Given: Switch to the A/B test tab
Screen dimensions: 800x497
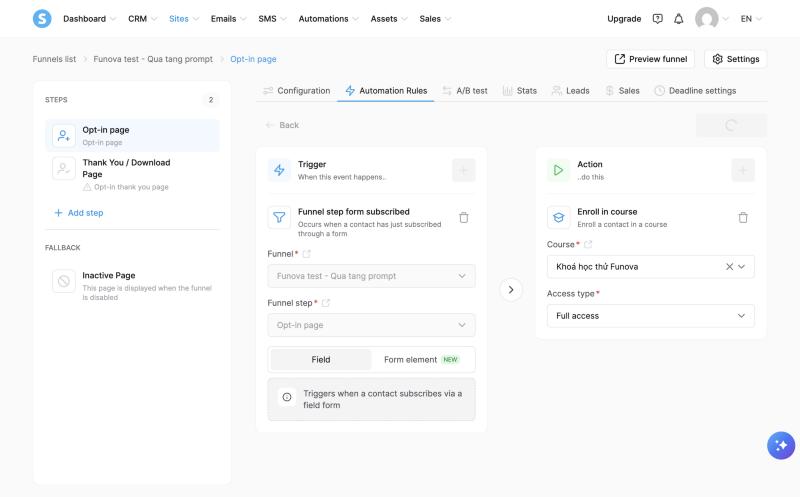Looking at the screenshot, I should coord(465,91).
